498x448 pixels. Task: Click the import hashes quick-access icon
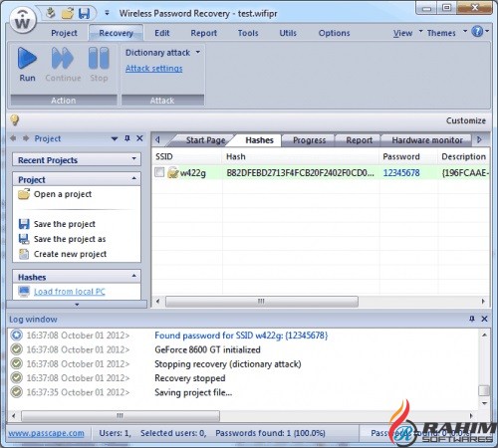pyautogui.click(x=51, y=13)
